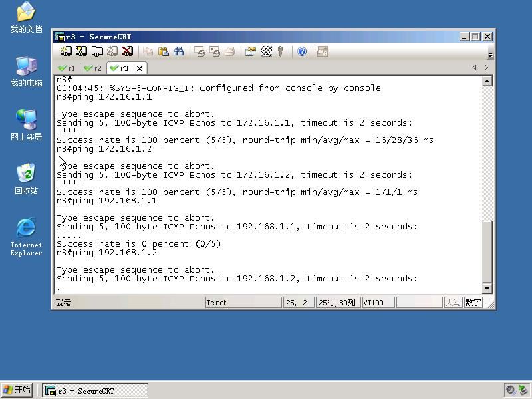Click the '25行, 80列' status field
This screenshot has height=399, width=532.
(x=338, y=303)
